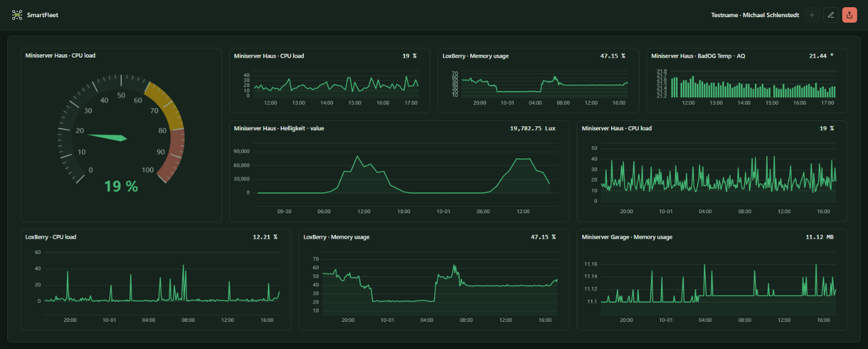Click the '90,000' axis label
The width and height of the screenshot is (868, 349).
tap(240, 151)
